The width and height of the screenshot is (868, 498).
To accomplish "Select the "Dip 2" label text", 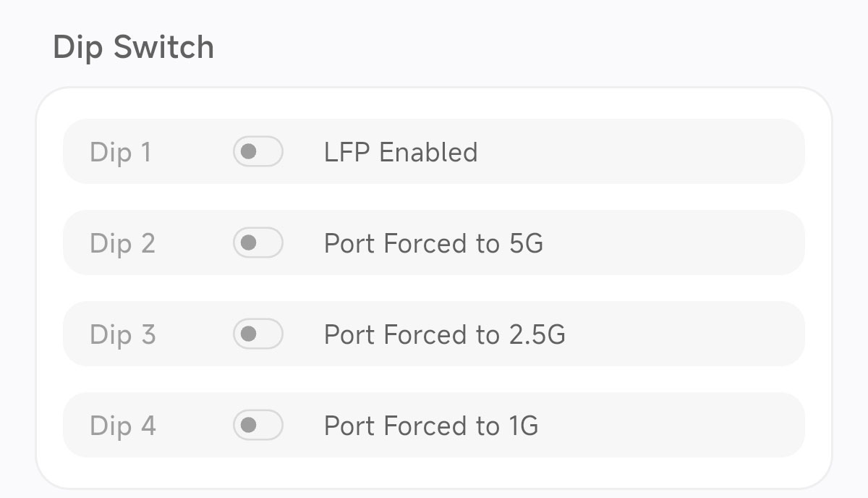I will pos(122,244).
